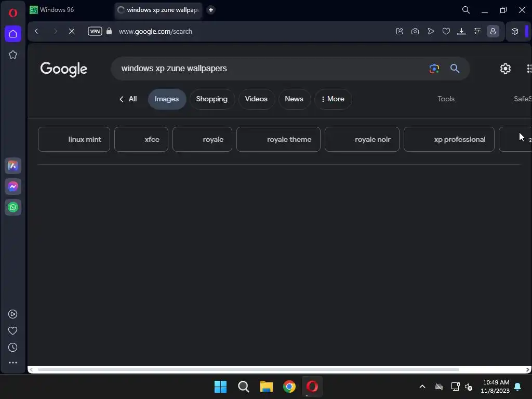Open Easy Setup sliders icon
This screenshot has height=399, width=532.
pyautogui.click(x=477, y=31)
